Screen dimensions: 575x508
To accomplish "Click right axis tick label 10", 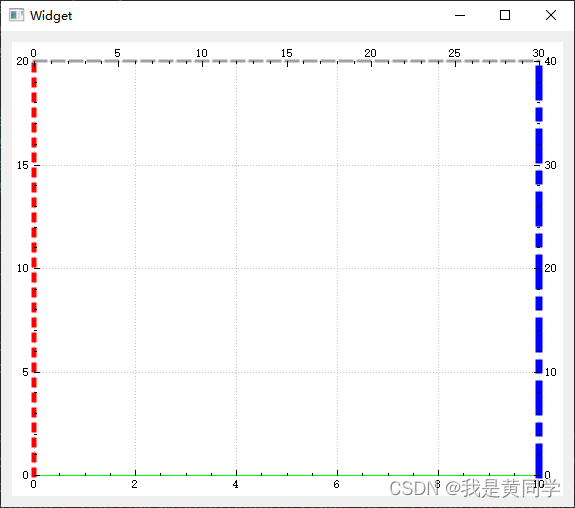I will (550, 372).
